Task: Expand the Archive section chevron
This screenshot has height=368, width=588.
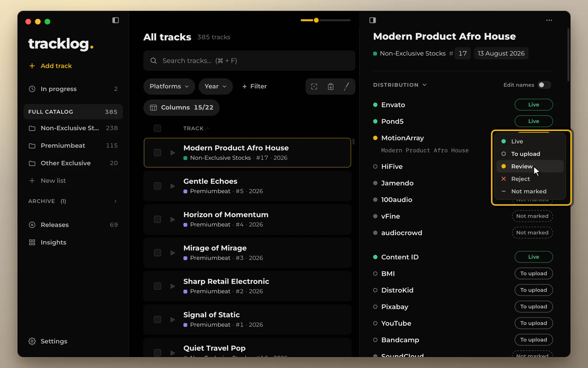Action: [x=115, y=201]
